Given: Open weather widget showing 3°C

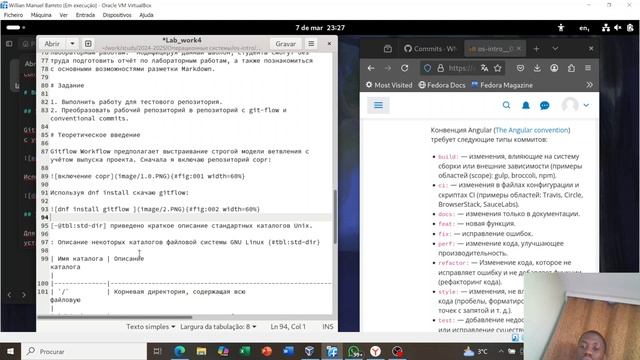Looking at the screenshot, I should 475,351.
